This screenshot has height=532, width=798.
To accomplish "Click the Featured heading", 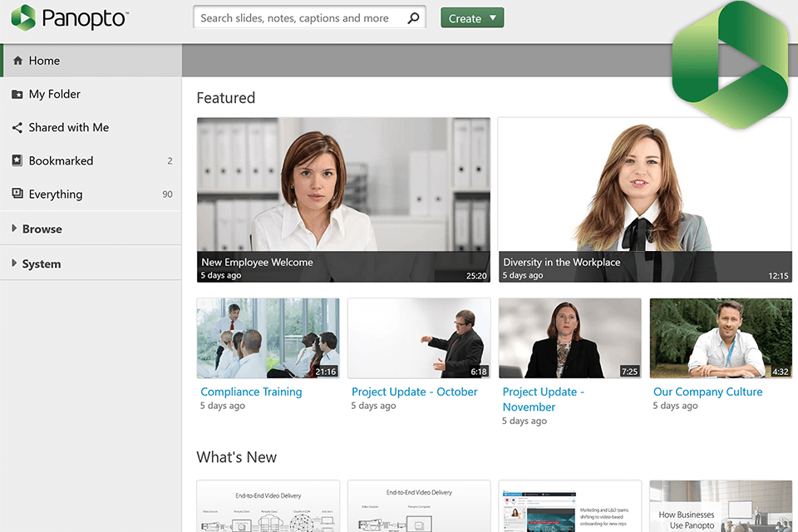I will (226, 98).
